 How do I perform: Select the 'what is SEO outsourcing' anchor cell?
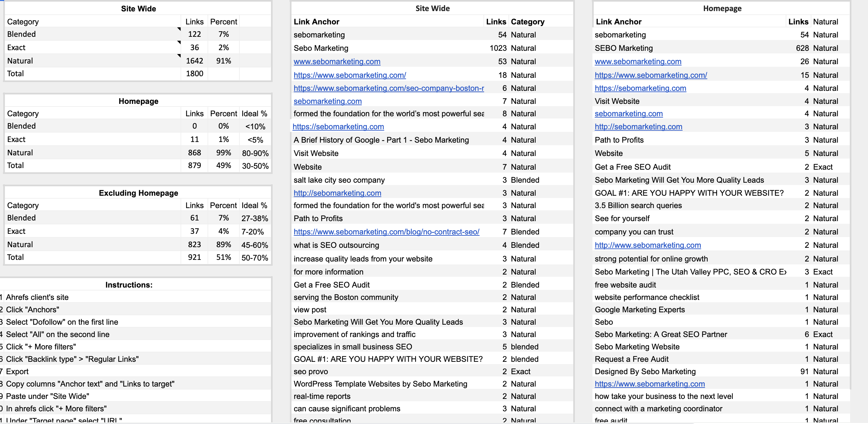pos(388,245)
